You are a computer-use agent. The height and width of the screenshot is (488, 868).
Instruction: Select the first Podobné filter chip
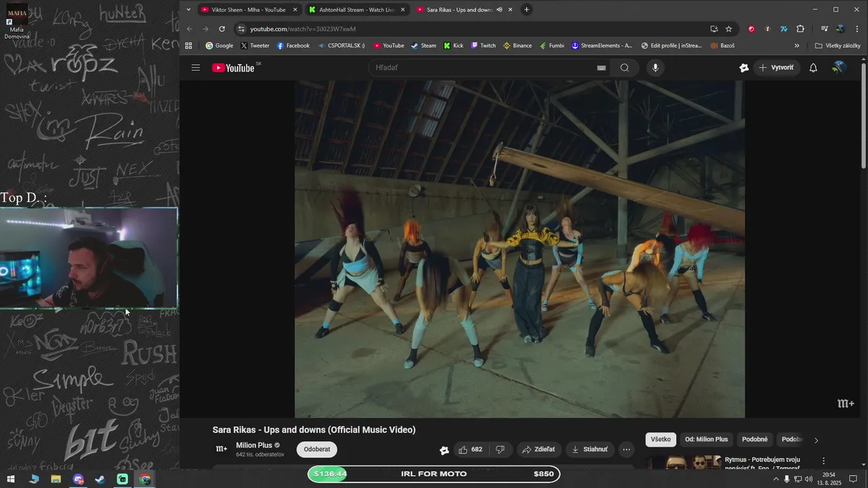click(755, 439)
